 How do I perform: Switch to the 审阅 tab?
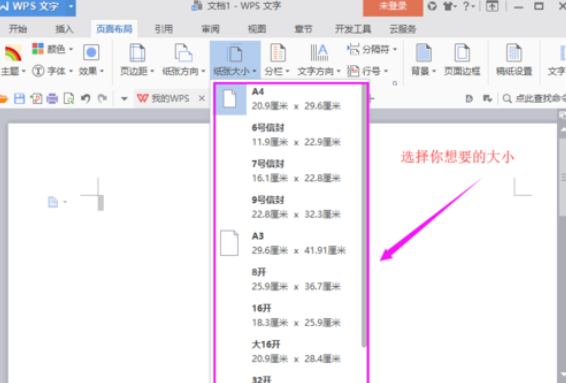coord(210,29)
